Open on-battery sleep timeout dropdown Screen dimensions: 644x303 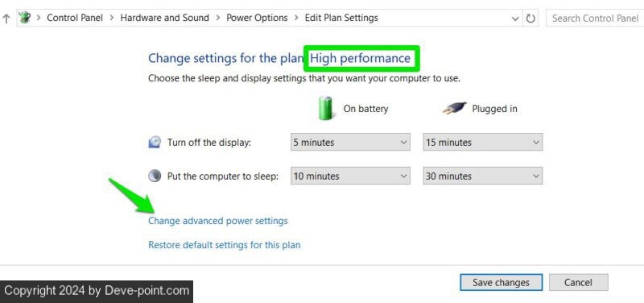point(350,176)
